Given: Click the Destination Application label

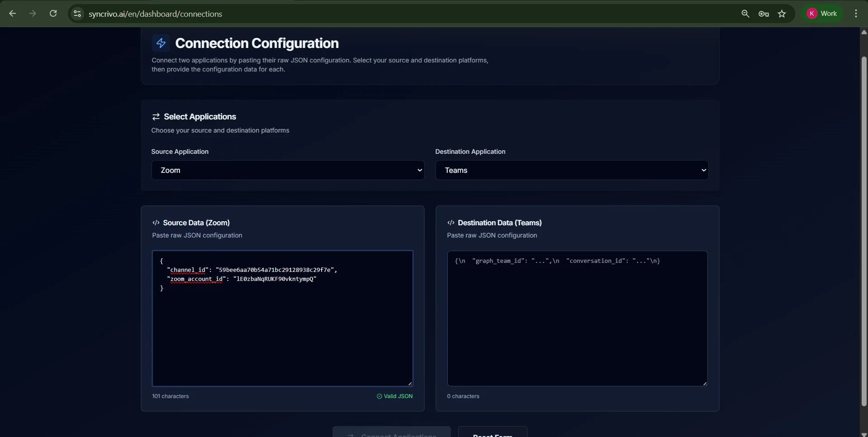Looking at the screenshot, I should pyautogui.click(x=470, y=152).
